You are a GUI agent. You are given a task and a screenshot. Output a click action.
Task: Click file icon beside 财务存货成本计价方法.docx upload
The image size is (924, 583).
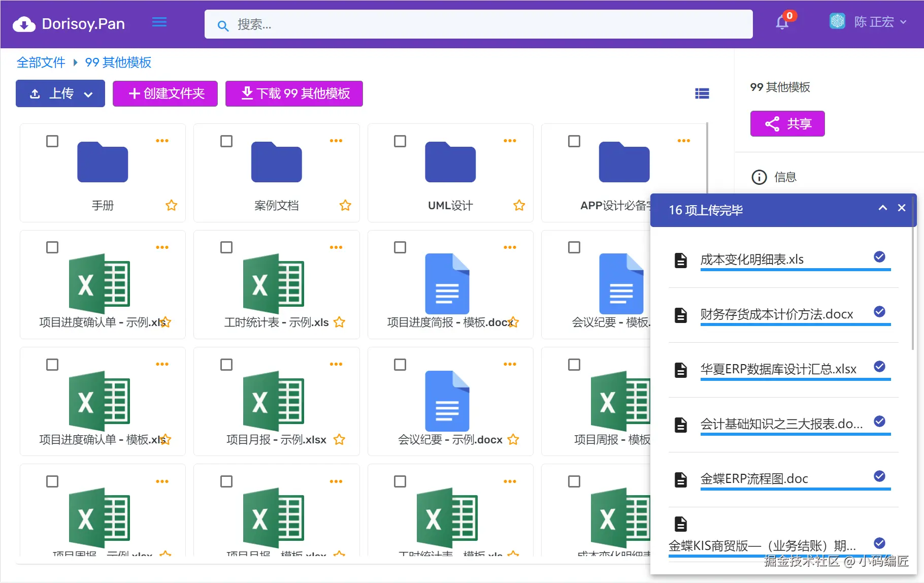pyautogui.click(x=681, y=315)
